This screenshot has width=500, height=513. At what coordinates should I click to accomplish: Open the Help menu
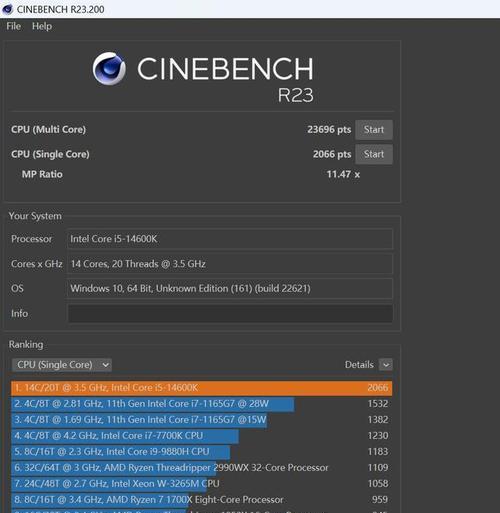42,26
